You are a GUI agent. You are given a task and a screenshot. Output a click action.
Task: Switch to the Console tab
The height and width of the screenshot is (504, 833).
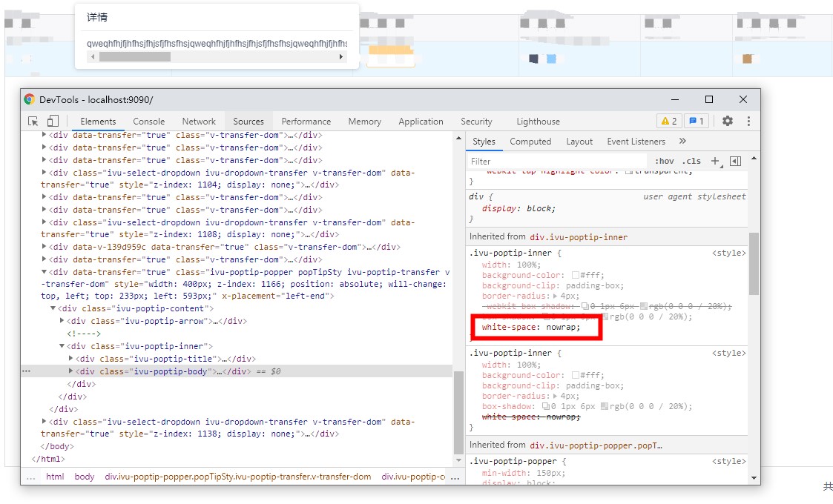(x=149, y=121)
